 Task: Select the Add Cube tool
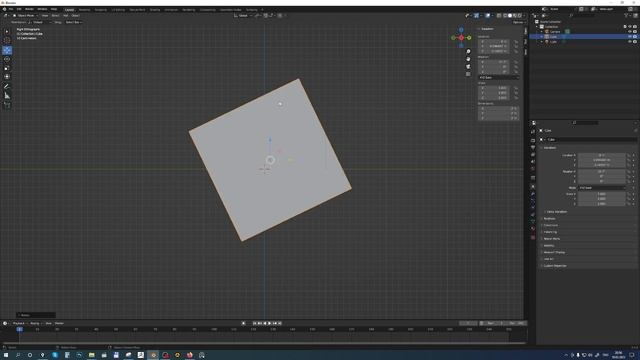7,105
